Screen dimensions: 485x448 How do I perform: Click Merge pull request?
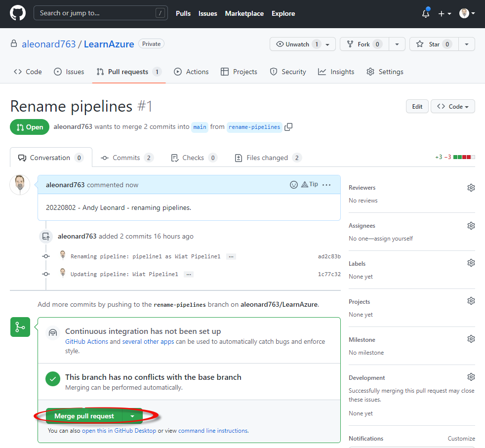(x=84, y=416)
